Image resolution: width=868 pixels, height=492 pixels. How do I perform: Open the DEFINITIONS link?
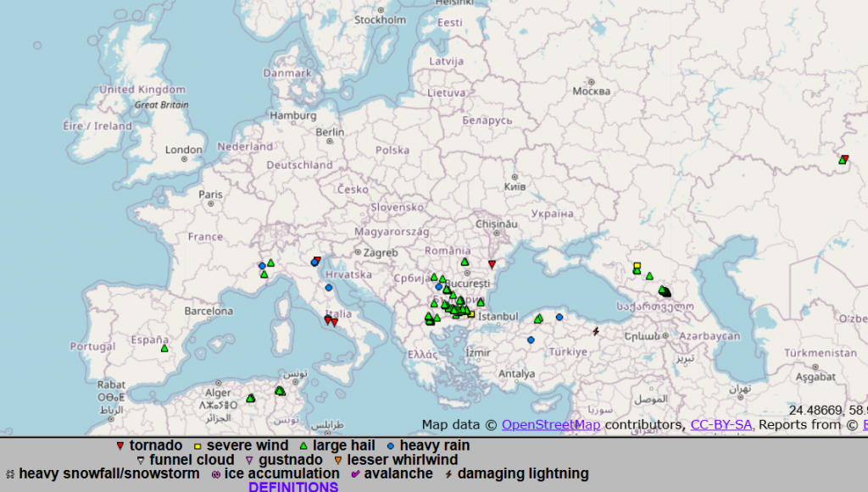click(293, 487)
